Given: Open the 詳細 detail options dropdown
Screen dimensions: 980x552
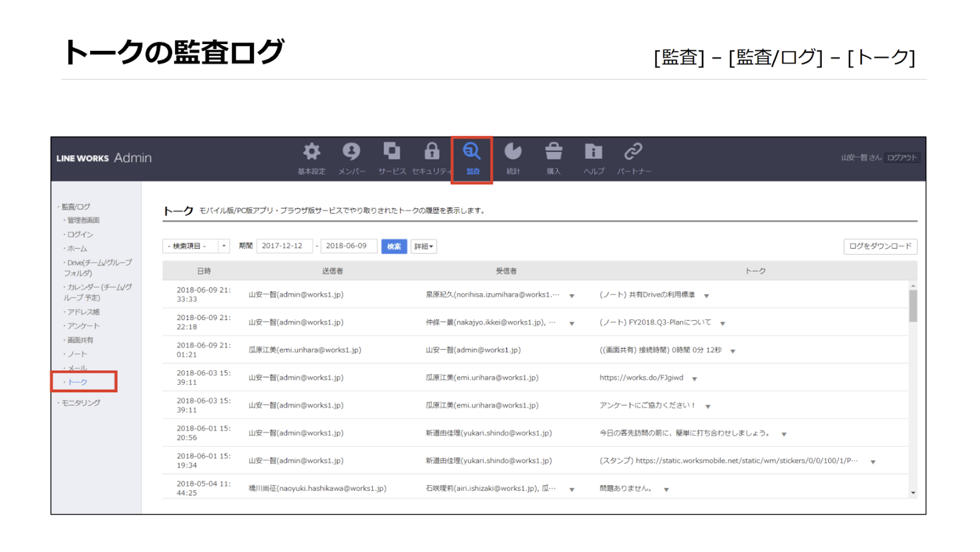Looking at the screenshot, I should pyautogui.click(x=423, y=246).
